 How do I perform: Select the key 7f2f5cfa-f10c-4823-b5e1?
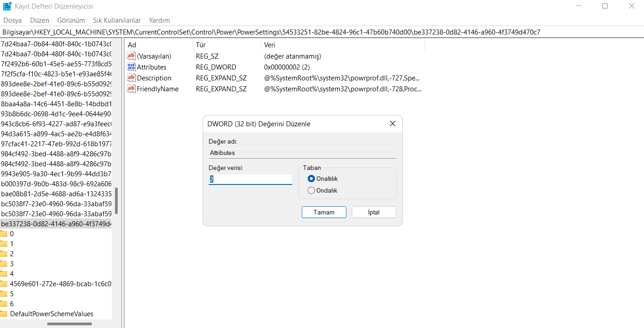tap(56, 74)
